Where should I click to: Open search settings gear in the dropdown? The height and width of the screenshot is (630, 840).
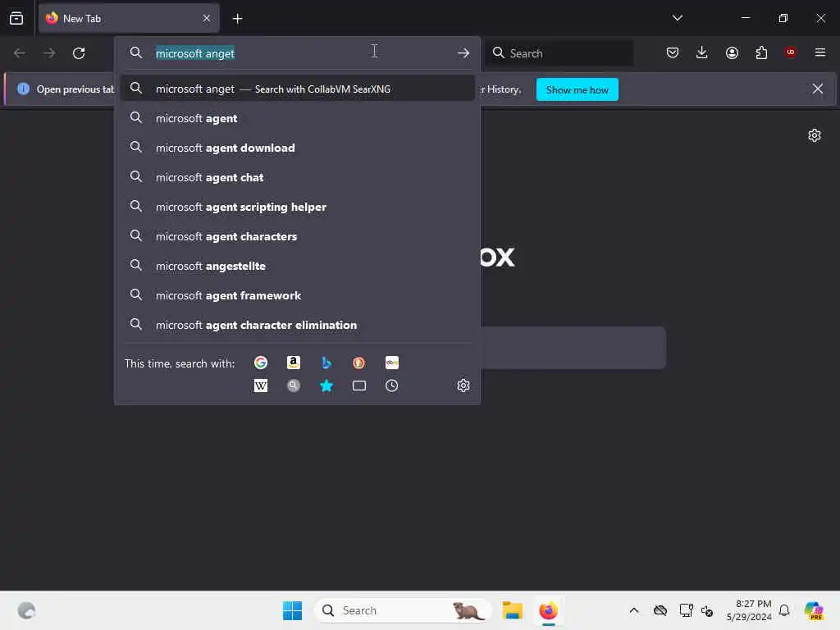click(x=463, y=386)
